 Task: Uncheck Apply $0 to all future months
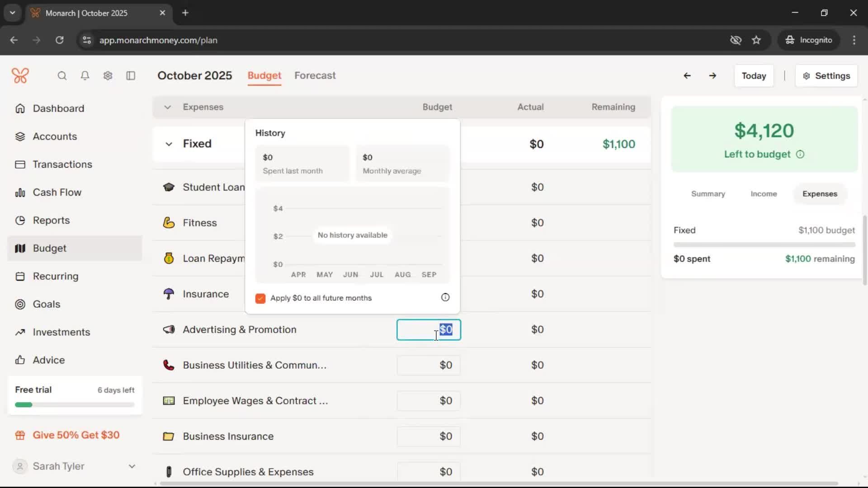click(x=260, y=298)
